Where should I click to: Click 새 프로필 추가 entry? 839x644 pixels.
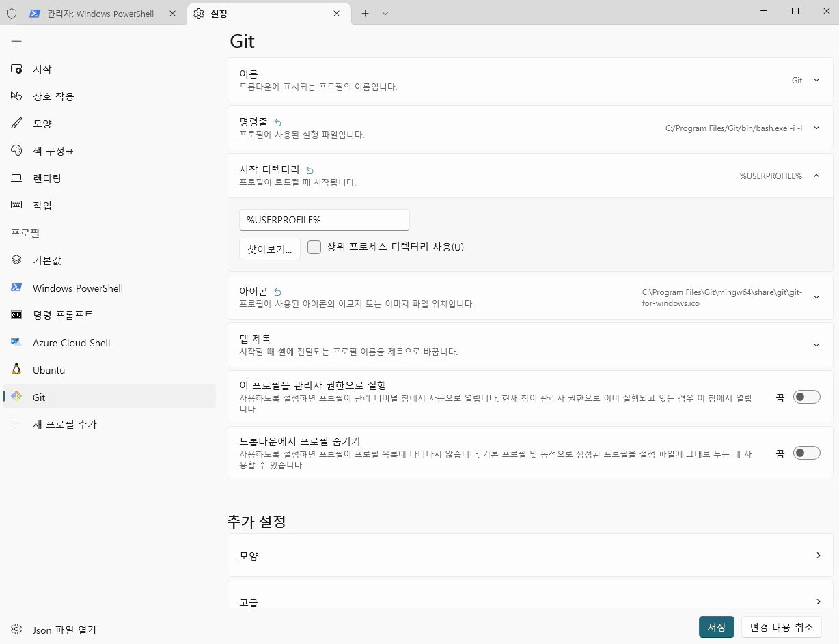(x=109, y=424)
